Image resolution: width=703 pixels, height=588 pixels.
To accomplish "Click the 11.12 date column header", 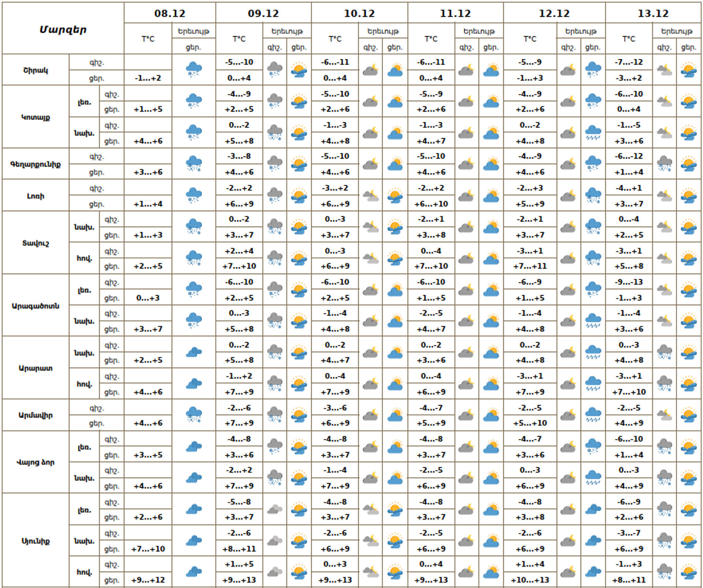I will 455,14.
